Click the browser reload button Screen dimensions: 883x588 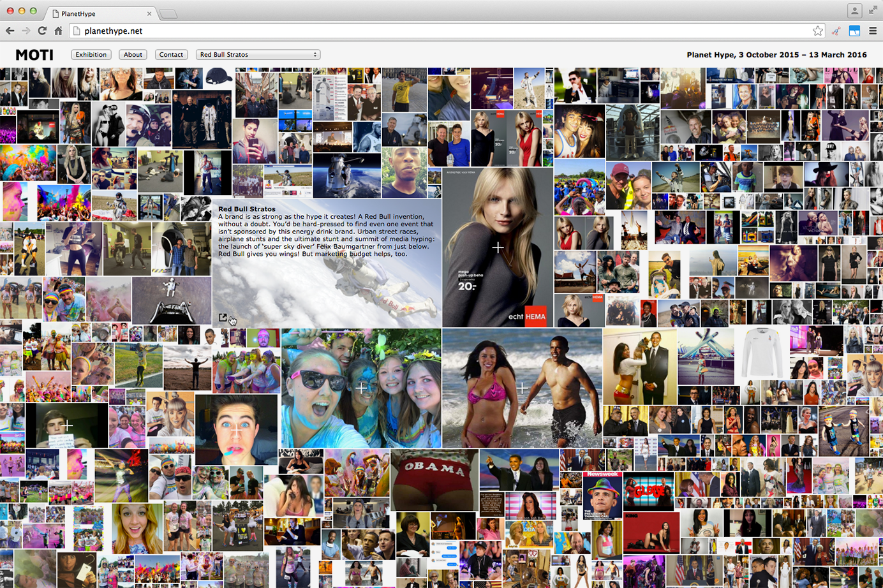42,31
